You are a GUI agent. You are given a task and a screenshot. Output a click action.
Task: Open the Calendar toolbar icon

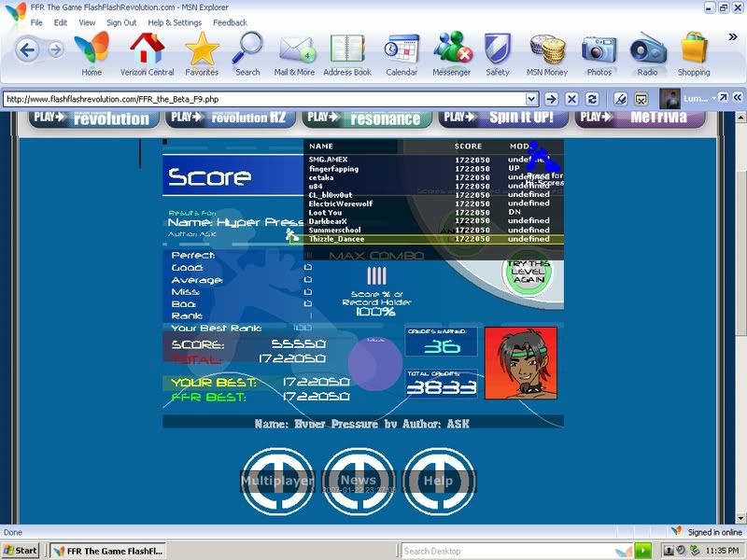point(402,49)
